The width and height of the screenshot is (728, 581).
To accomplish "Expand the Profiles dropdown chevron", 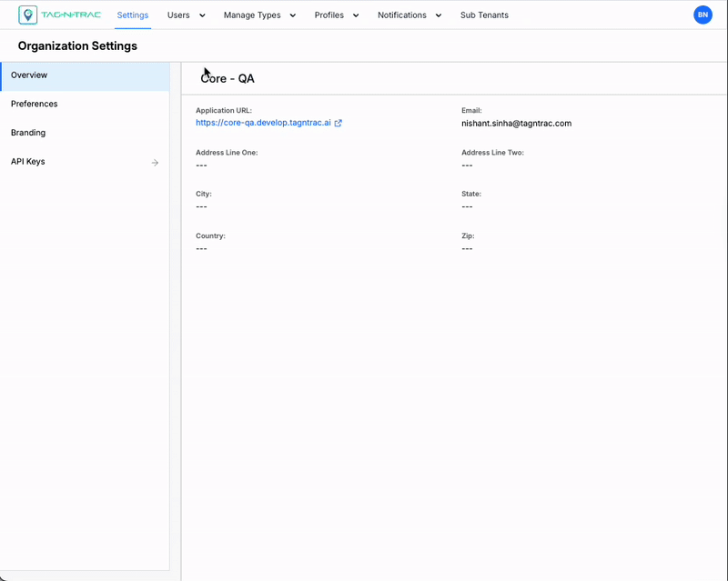I will [356, 15].
